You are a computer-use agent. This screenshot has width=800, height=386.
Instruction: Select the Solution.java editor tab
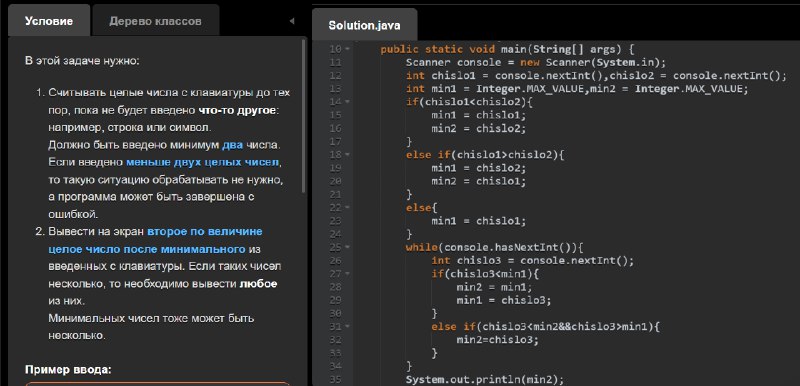click(364, 25)
